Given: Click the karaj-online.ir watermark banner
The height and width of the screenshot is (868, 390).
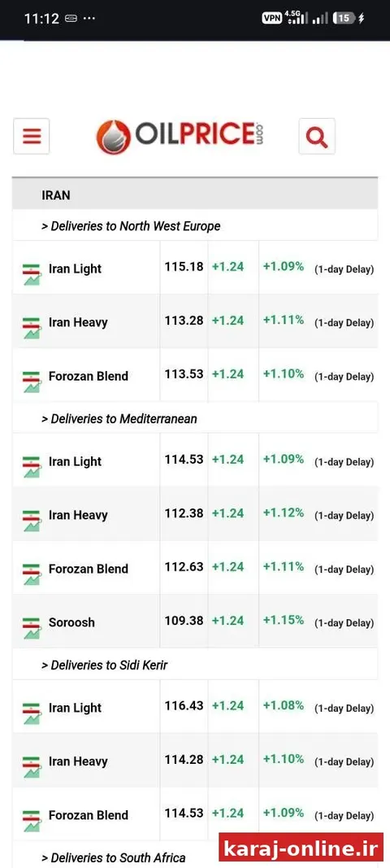Looking at the screenshot, I should click(x=301, y=848).
